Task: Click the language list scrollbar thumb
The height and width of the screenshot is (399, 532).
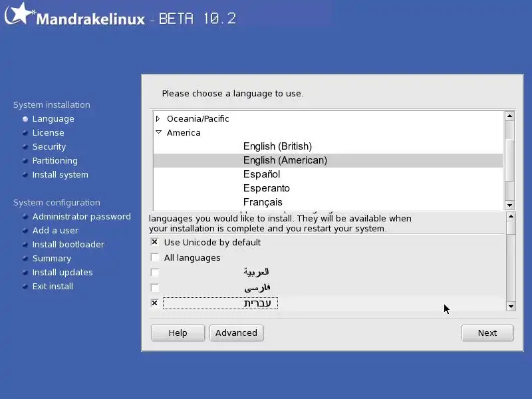Action: pyautogui.click(x=509, y=160)
